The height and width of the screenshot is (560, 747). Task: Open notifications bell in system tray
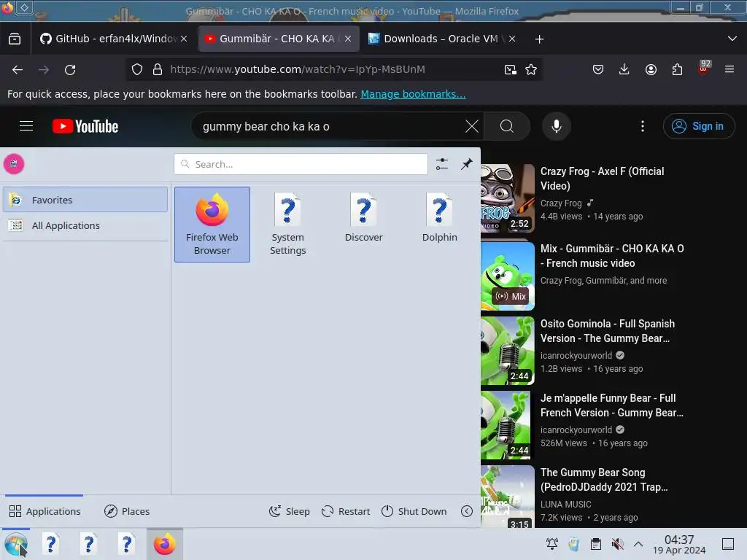point(552,544)
